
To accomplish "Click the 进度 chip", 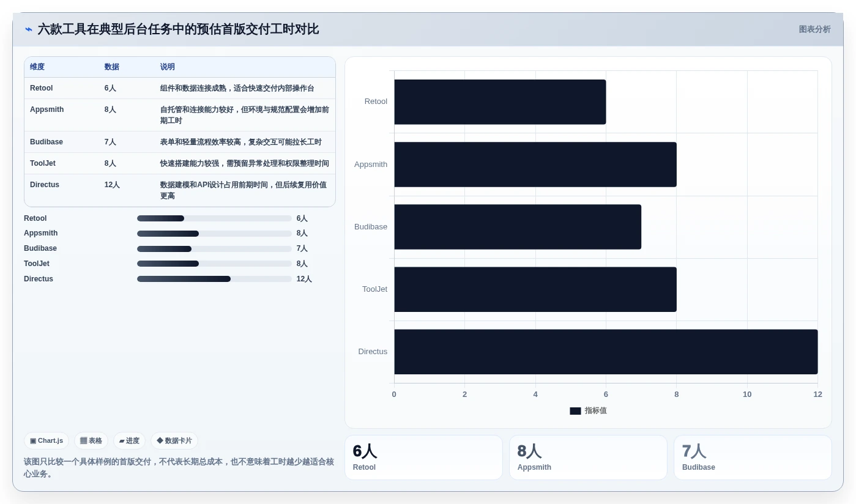I will coord(129,440).
